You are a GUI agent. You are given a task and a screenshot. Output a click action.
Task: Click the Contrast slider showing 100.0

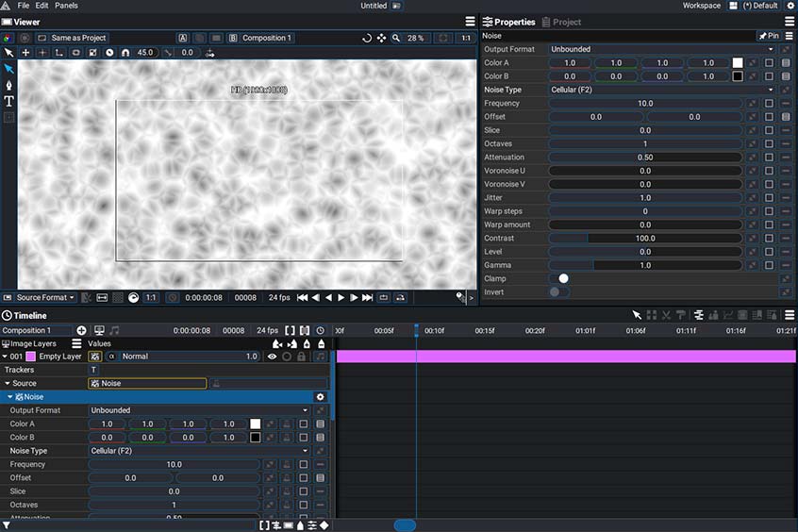645,238
